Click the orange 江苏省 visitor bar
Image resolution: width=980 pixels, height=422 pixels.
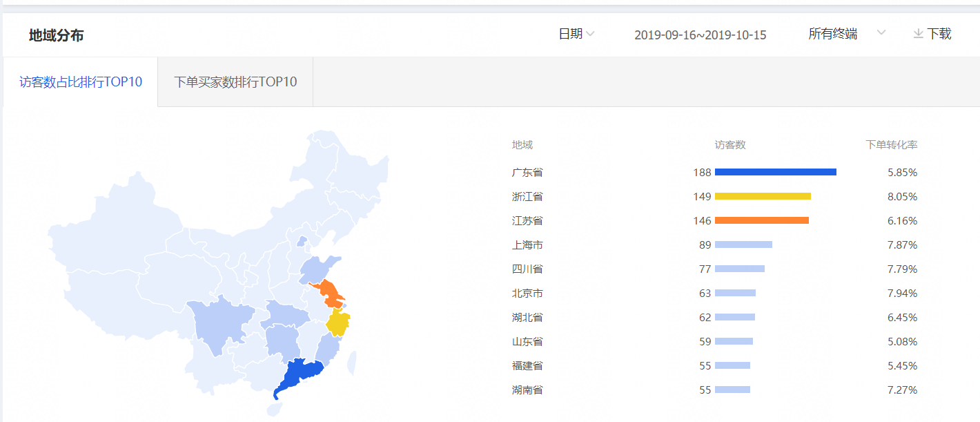(x=761, y=220)
